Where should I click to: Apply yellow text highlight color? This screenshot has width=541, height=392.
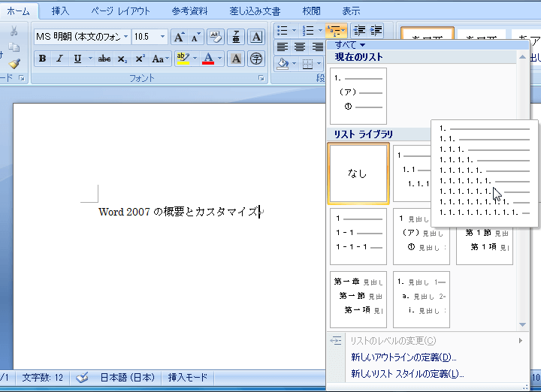pyautogui.click(x=183, y=59)
